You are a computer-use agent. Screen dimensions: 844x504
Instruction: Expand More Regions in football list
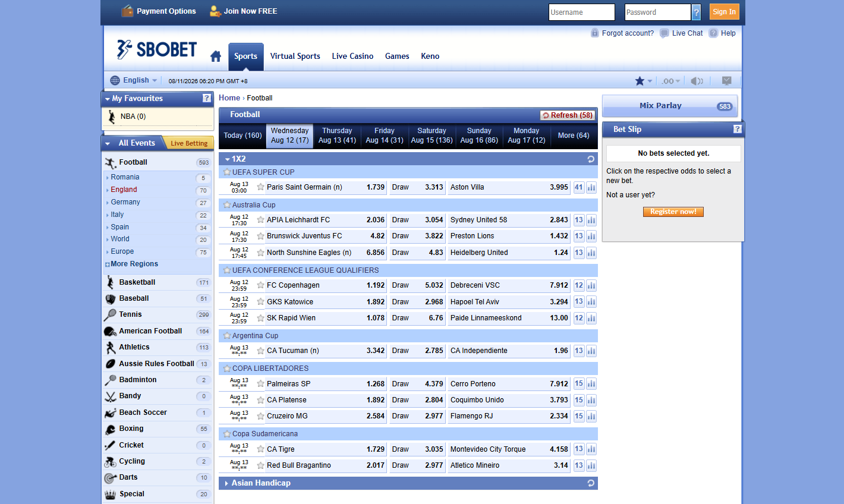coord(134,264)
